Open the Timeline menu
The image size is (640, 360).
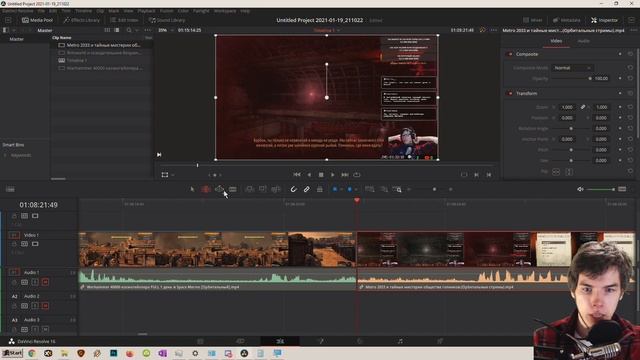pyautogui.click(x=83, y=11)
